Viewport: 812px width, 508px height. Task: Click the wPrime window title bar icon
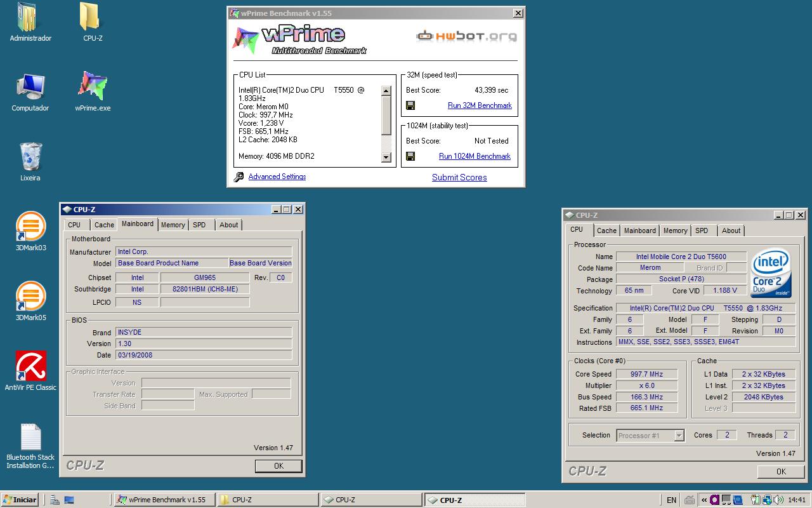234,13
